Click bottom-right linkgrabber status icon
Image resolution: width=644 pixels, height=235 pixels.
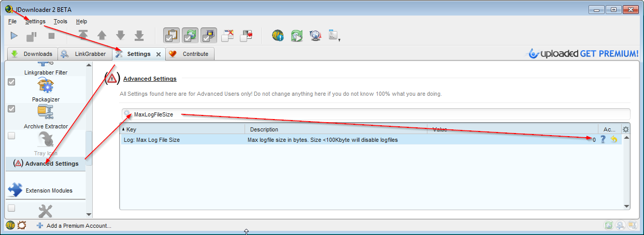[x=621, y=225]
